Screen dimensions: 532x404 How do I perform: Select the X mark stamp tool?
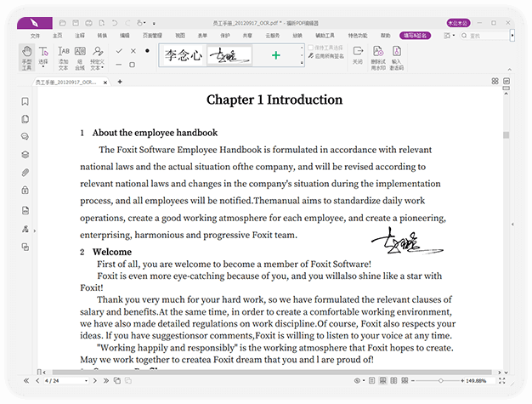click(x=133, y=51)
